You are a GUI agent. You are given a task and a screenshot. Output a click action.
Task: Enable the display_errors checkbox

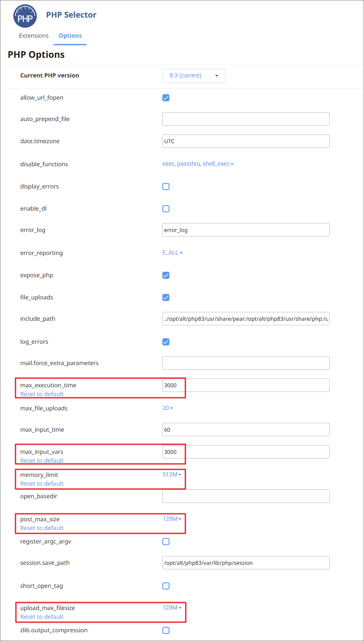coord(166,187)
